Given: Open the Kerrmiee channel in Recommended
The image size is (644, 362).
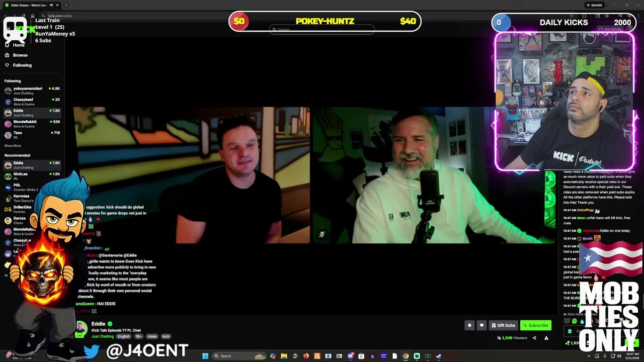Looking at the screenshot, I should [x=32, y=198].
